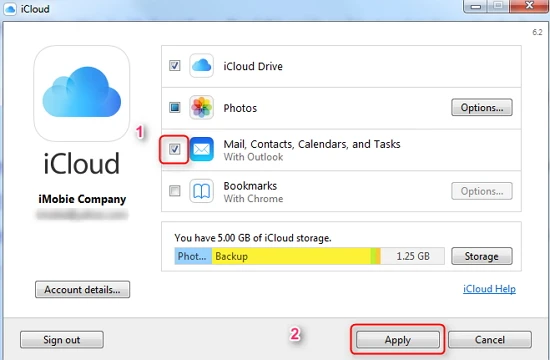This screenshot has width=550, height=360.
Task: Click the Photos flower icon
Action: [x=201, y=107]
